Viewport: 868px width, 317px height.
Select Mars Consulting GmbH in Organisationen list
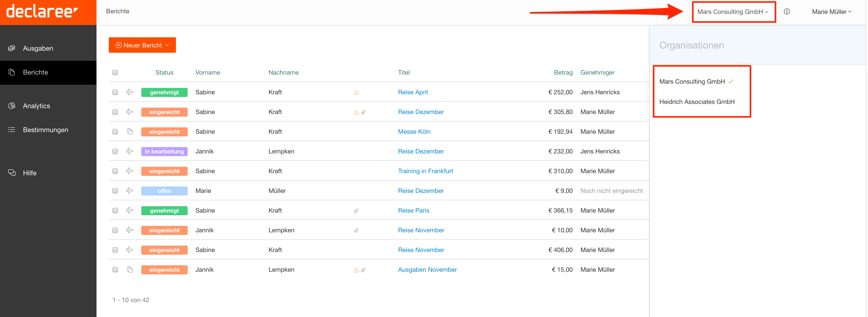click(x=692, y=82)
